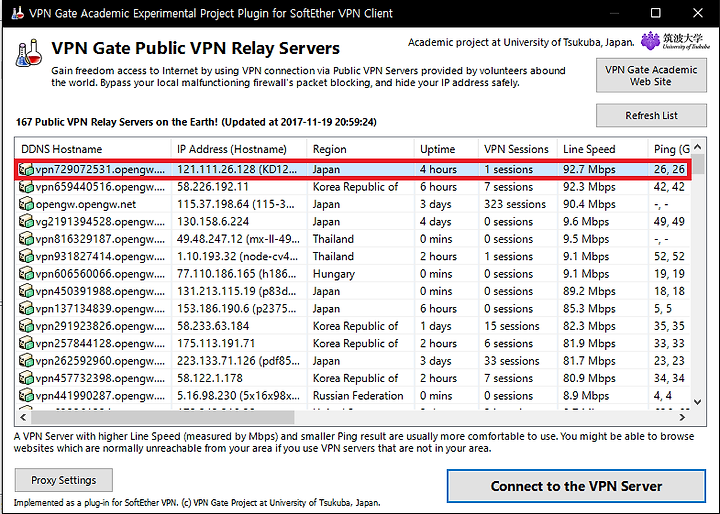The width and height of the screenshot is (720, 514).
Task: Click the vertical scrollbar up arrow
Action: point(698,147)
